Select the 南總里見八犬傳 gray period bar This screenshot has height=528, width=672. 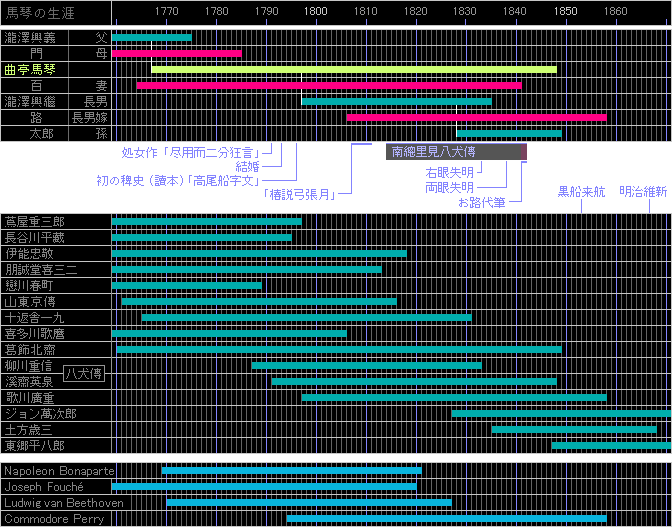coord(455,152)
